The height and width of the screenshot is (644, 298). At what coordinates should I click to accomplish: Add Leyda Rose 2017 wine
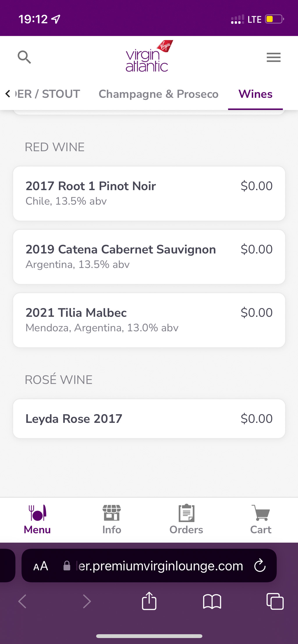tap(149, 418)
